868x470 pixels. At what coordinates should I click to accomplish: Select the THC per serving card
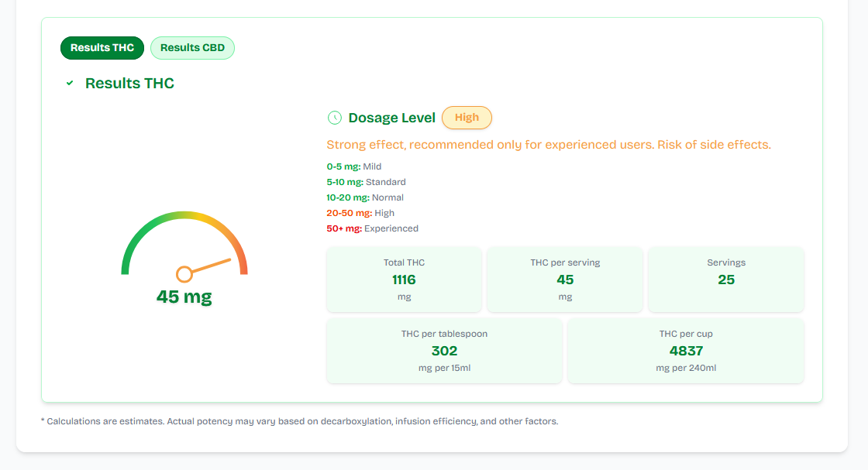click(565, 280)
